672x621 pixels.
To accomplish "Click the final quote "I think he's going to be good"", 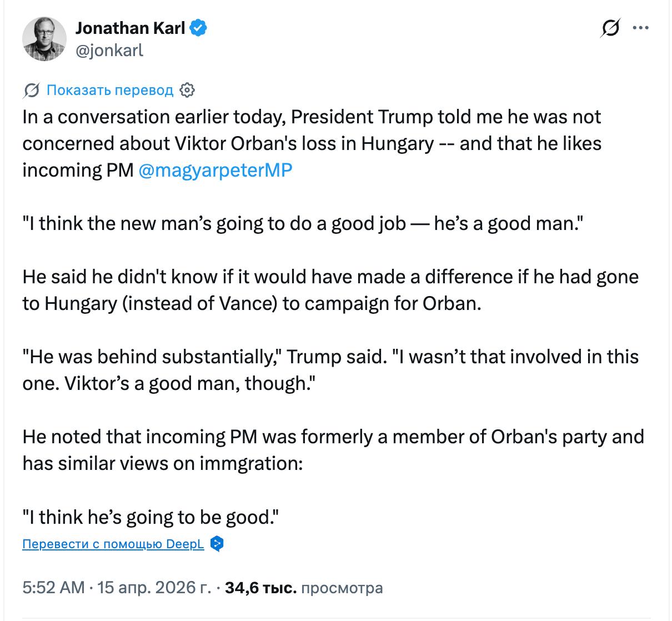I will pyautogui.click(x=150, y=517).
